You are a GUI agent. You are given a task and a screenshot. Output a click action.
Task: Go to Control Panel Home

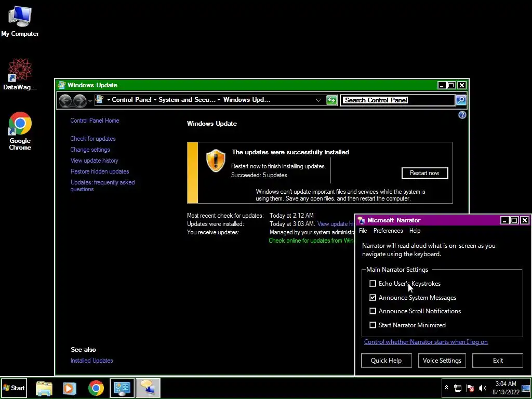point(95,121)
